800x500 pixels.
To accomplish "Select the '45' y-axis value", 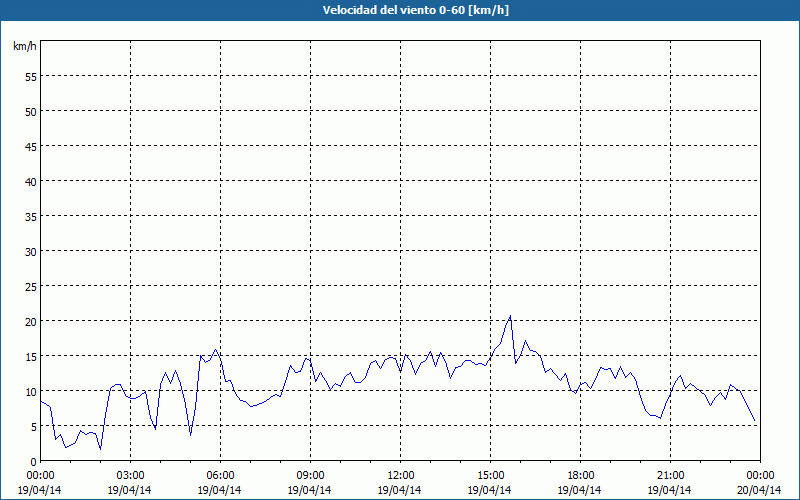I will [31, 146].
